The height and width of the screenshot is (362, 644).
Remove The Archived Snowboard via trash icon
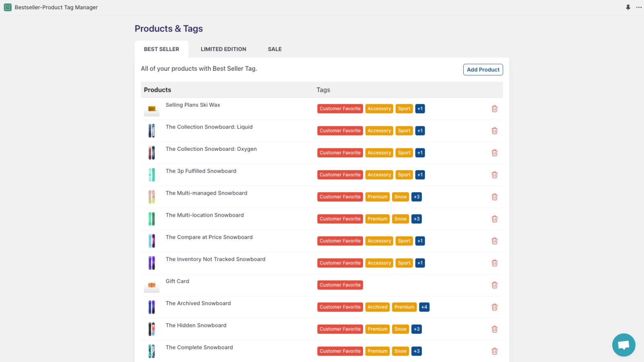[494, 307]
